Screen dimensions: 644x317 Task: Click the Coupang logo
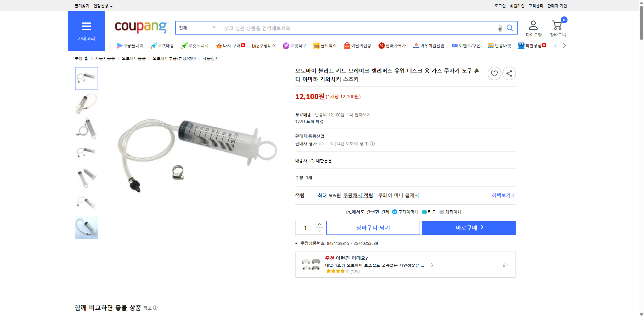[140, 28]
